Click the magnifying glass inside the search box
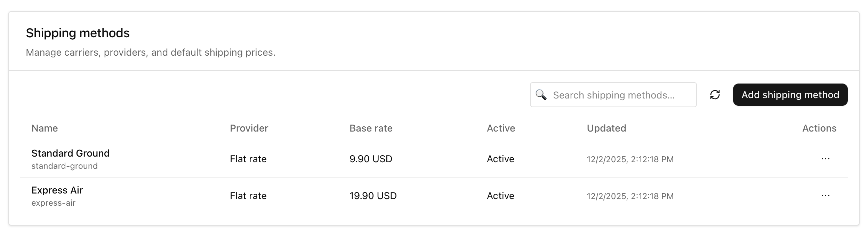The height and width of the screenshot is (229, 868). tap(541, 94)
